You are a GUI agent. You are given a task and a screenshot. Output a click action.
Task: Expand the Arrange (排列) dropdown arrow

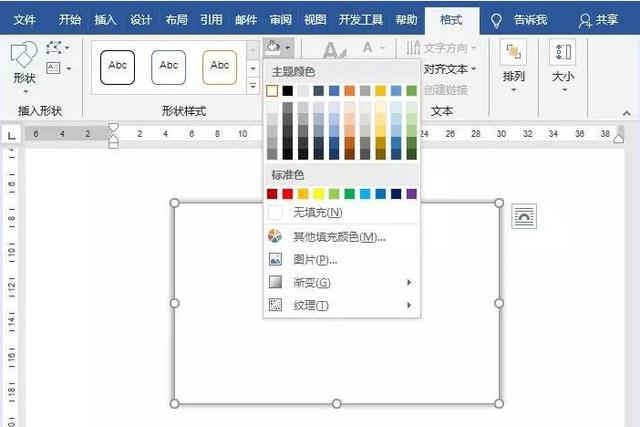coord(513,90)
